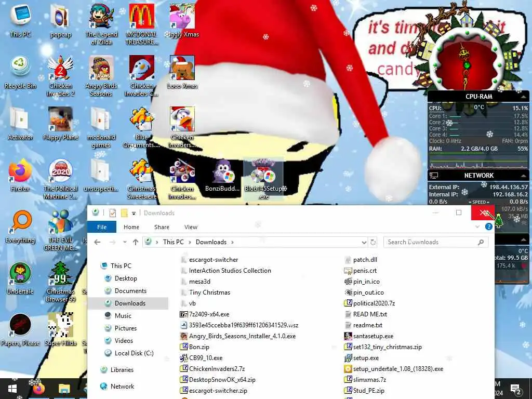Launch McDonald Treasure shortcut on desktop

[x=142, y=24]
